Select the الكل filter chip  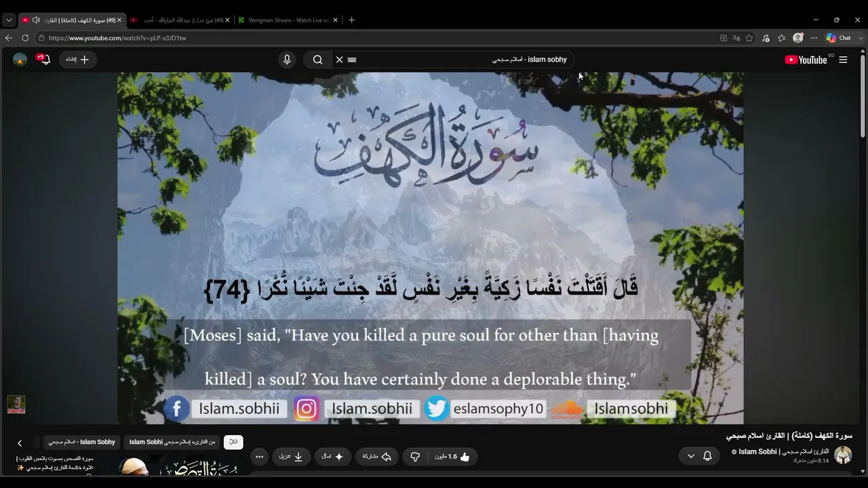click(233, 442)
